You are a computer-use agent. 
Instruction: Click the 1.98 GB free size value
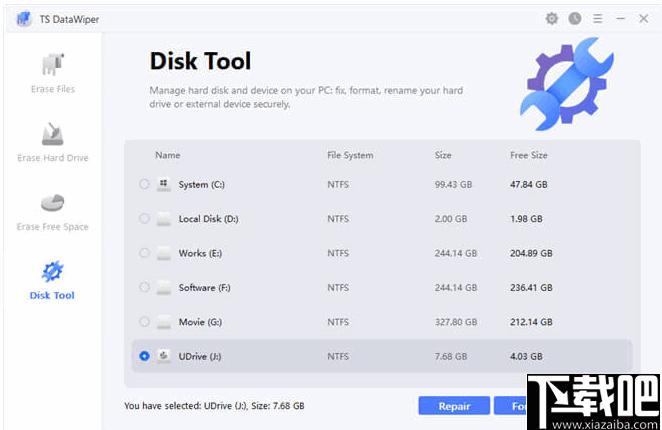point(526,219)
